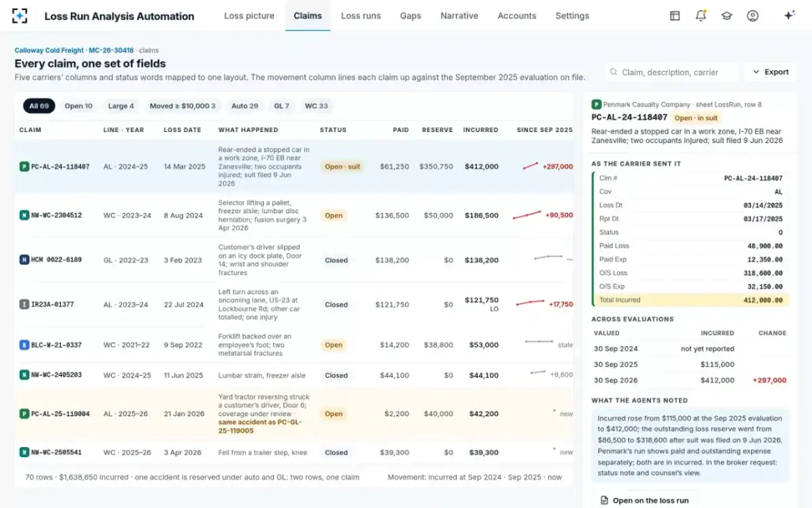Click the sparkle assistant icon
The height and width of the screenshot is (508, 812).
tap(788, 16)
